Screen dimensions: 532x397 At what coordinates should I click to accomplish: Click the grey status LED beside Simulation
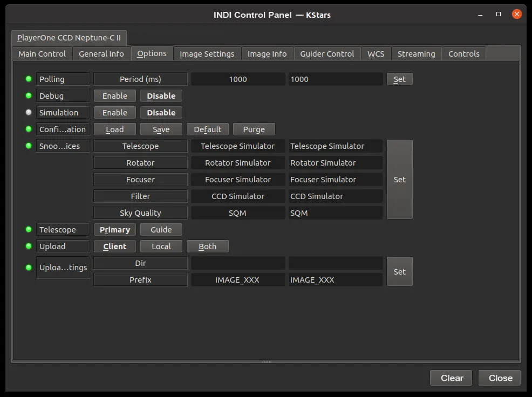[29, 112]
